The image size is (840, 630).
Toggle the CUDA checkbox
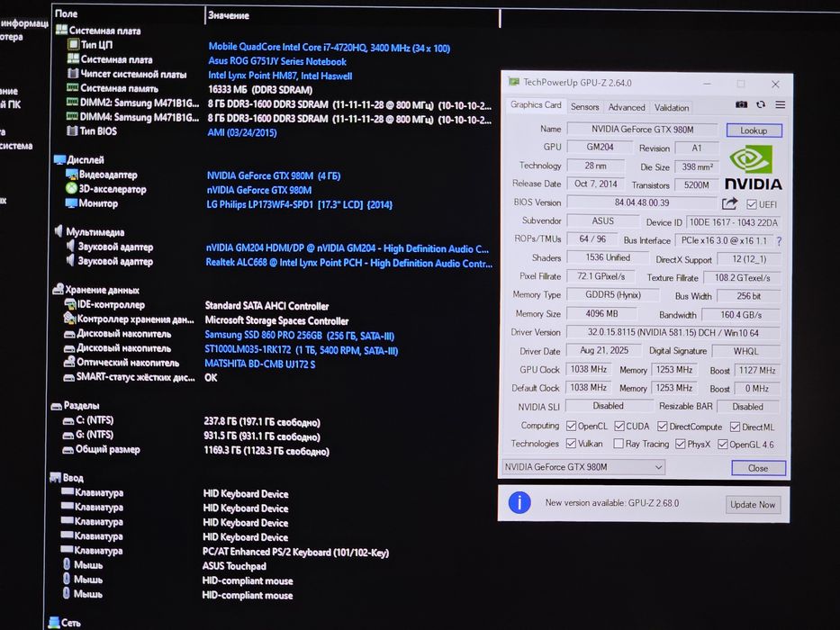coord(619,426)
